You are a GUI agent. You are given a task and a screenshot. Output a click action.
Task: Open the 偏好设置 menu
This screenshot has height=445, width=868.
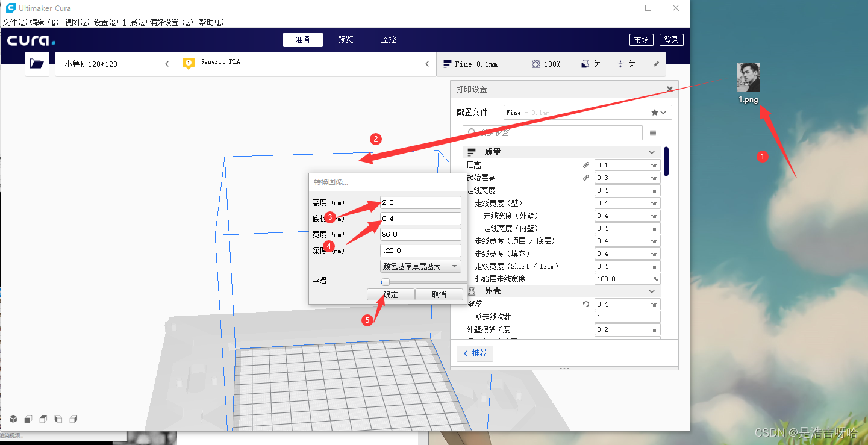171,22
